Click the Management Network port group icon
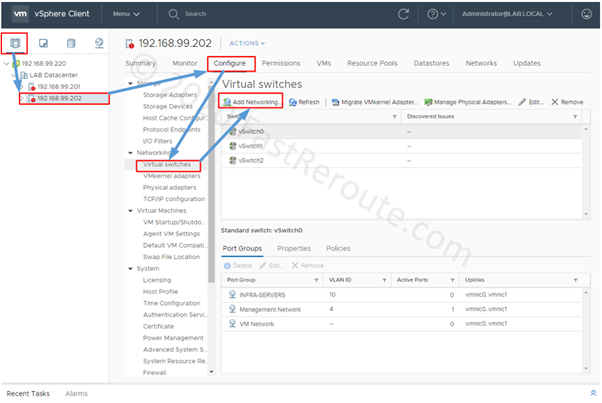The image size is (602, 403). tap(232, 309)
